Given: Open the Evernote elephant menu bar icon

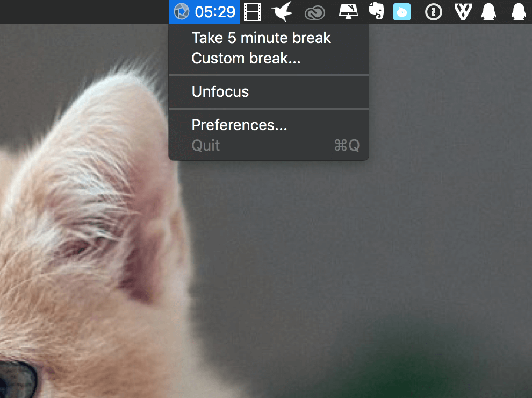Looking at the screenshot, I should [376, 11].
